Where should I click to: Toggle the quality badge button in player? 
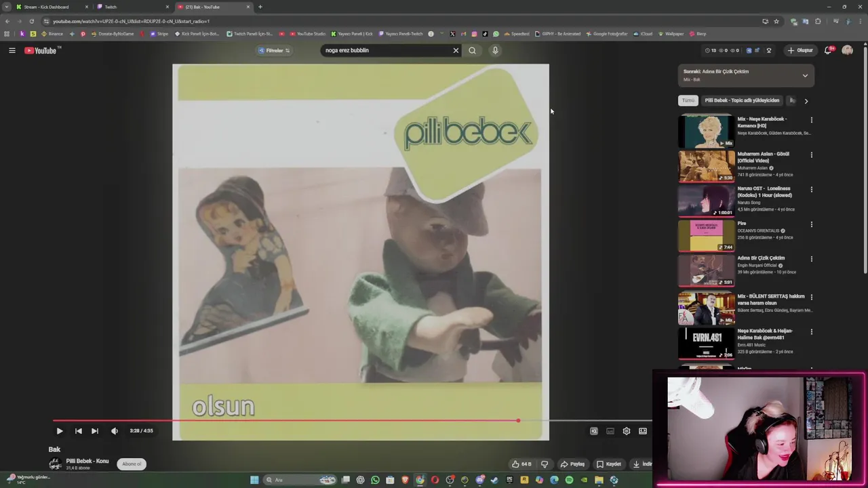pyautogui.click(x=594, y=431)
